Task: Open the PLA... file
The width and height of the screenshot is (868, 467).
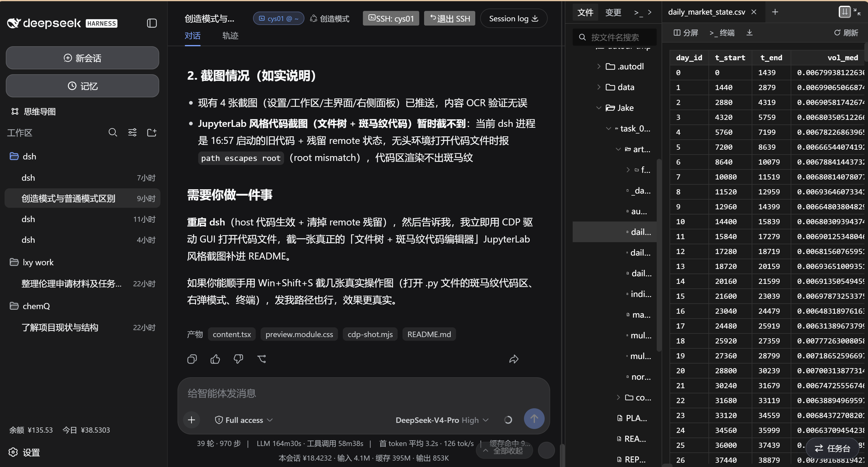Action: (x=615, y=418)
